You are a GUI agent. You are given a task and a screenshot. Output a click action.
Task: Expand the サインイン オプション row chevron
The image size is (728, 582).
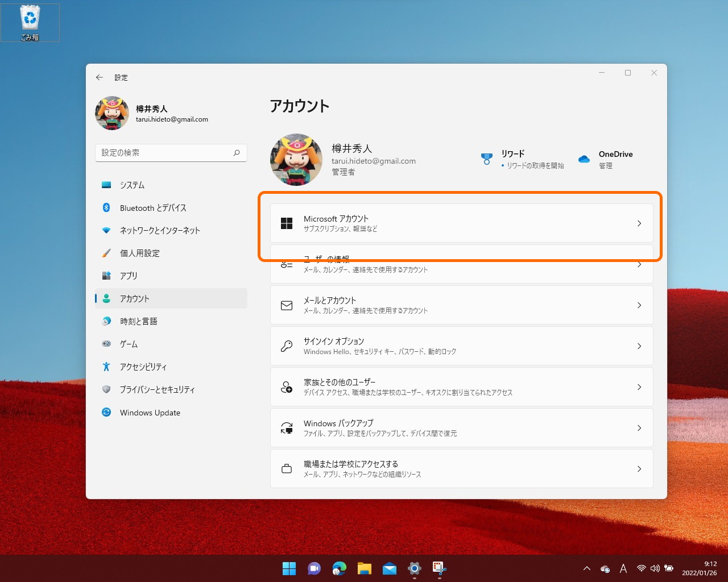click(x=639, y=346)
